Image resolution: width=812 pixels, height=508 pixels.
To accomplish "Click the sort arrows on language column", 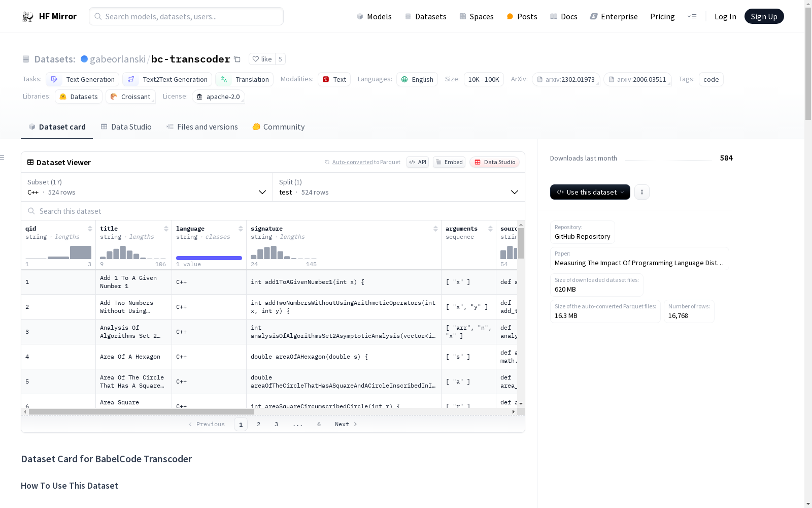I will point(241,229).
